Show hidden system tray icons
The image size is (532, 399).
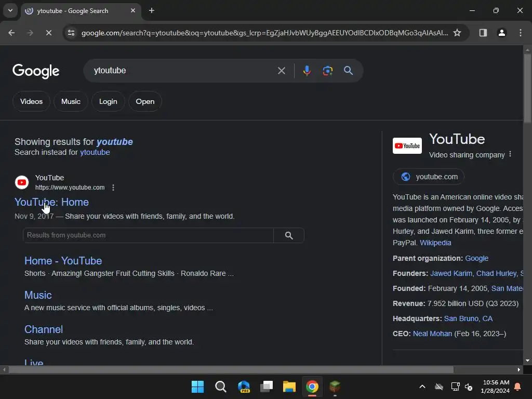(x=422, y=387)
